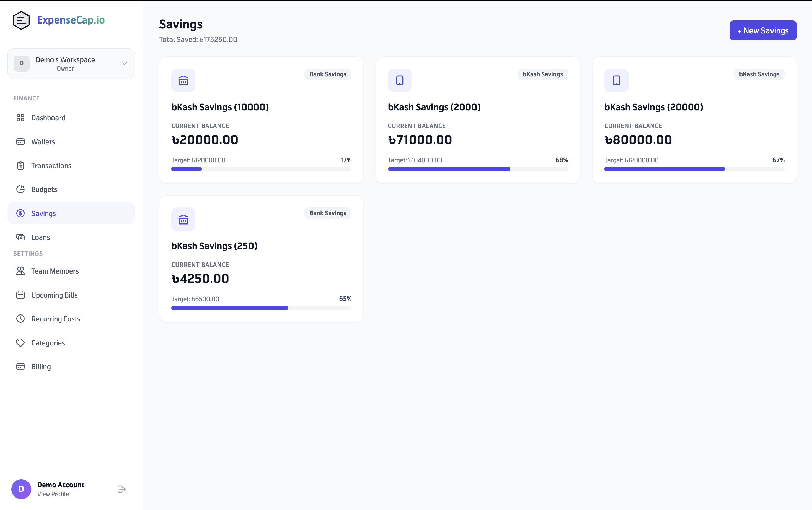Open View Profile for Demo Account
The height and width of the screenshot is (510, 812).
pyautogui.click(x=53, y=494)
